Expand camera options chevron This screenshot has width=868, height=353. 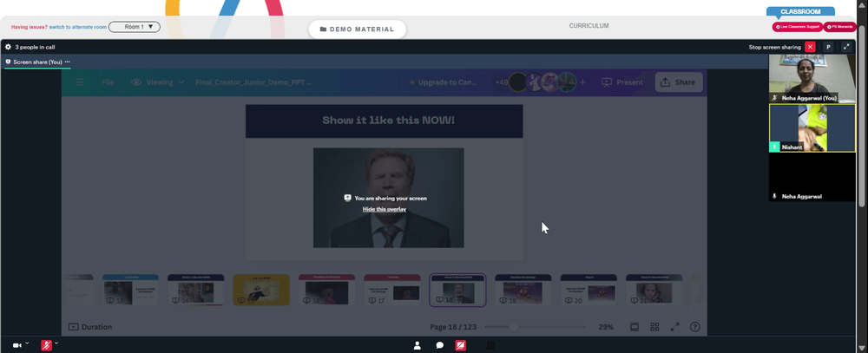(27, 343)
